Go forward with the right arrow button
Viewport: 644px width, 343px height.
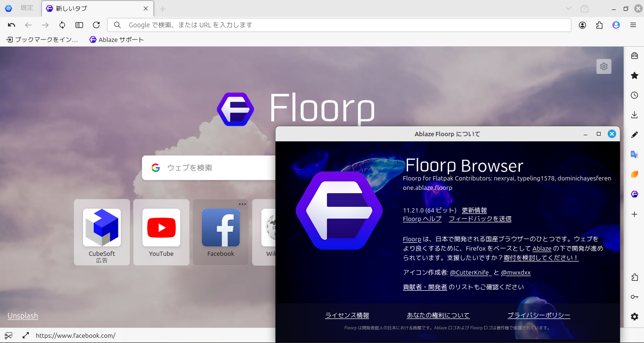pyautogui.click(x=45, y=25)
